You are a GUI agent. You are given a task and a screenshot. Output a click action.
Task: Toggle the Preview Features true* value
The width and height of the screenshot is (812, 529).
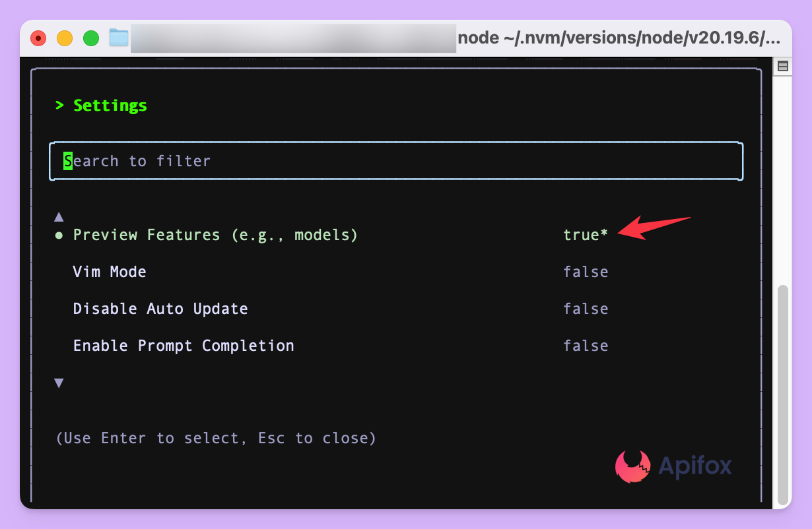586,235
